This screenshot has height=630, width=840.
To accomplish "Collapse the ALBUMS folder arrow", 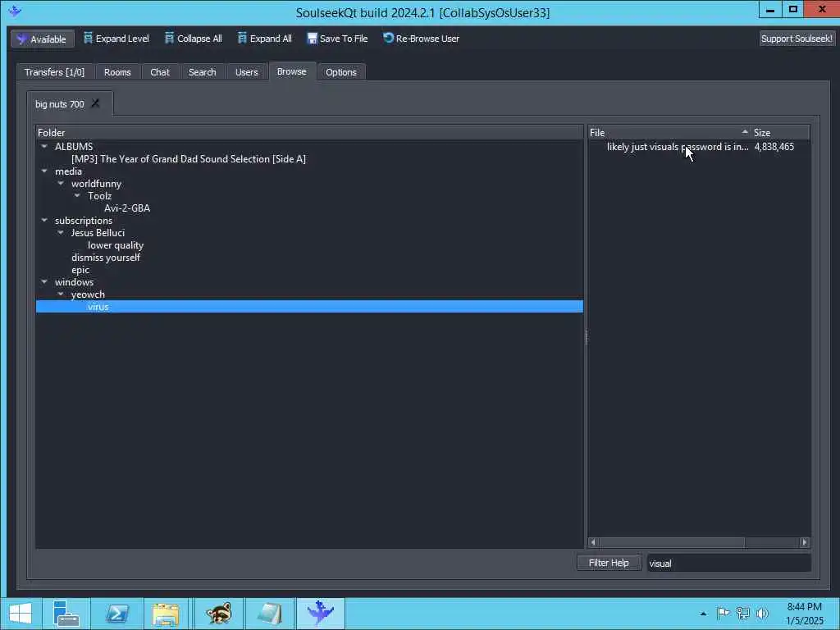I will pyautogui.click(x=44, y=146).
